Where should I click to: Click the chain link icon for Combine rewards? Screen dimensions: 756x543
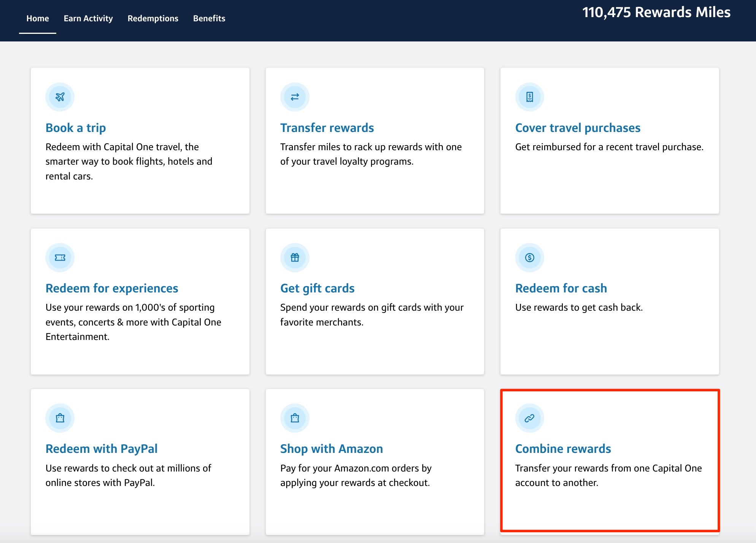point(529,418)
